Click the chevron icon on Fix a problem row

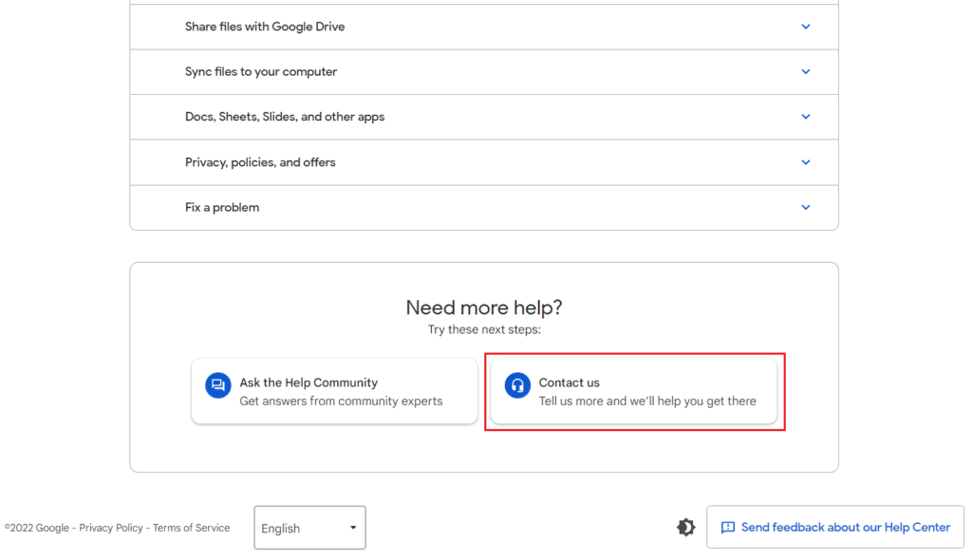point(805,207)
